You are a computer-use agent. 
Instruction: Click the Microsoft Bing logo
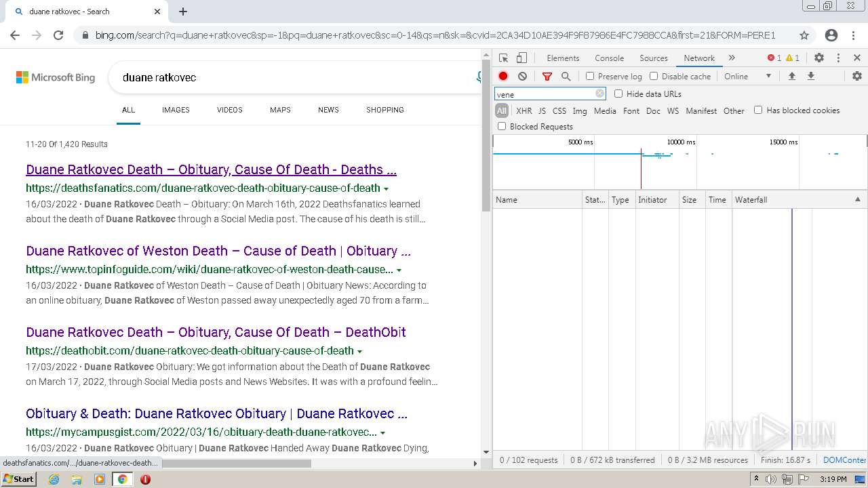56,77
